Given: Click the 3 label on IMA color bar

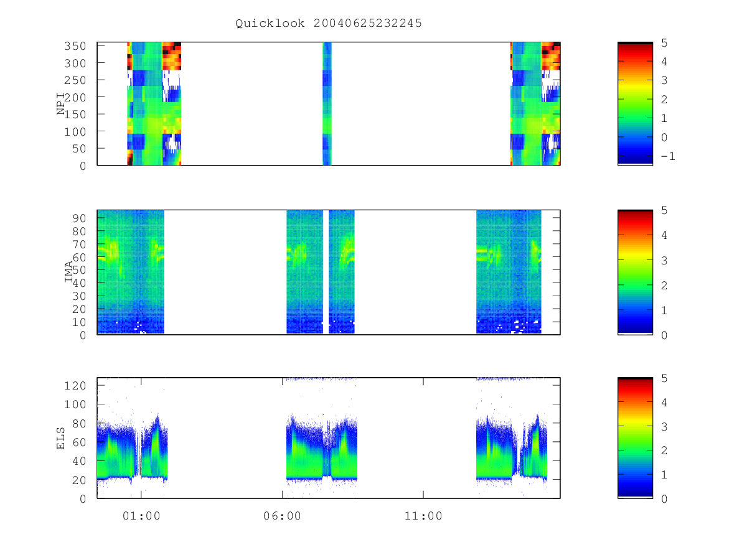Looking at the screenshot, I should coord(664,260).
